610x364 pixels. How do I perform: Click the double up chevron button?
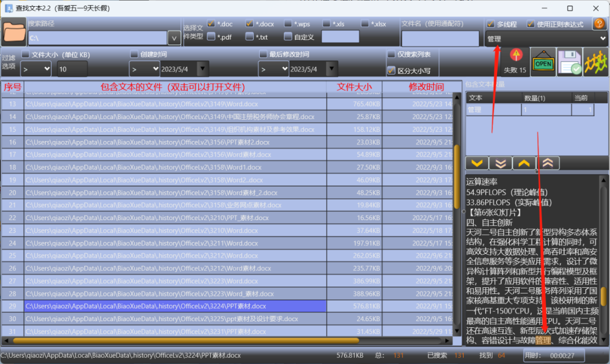pos(548,163)
